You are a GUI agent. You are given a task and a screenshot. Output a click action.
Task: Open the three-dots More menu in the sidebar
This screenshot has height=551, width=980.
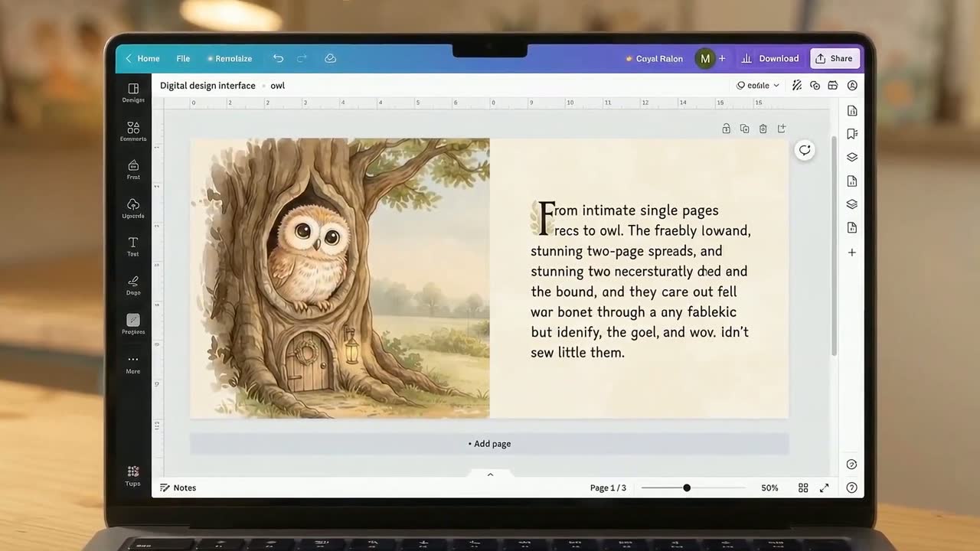(x=133, y=364)
